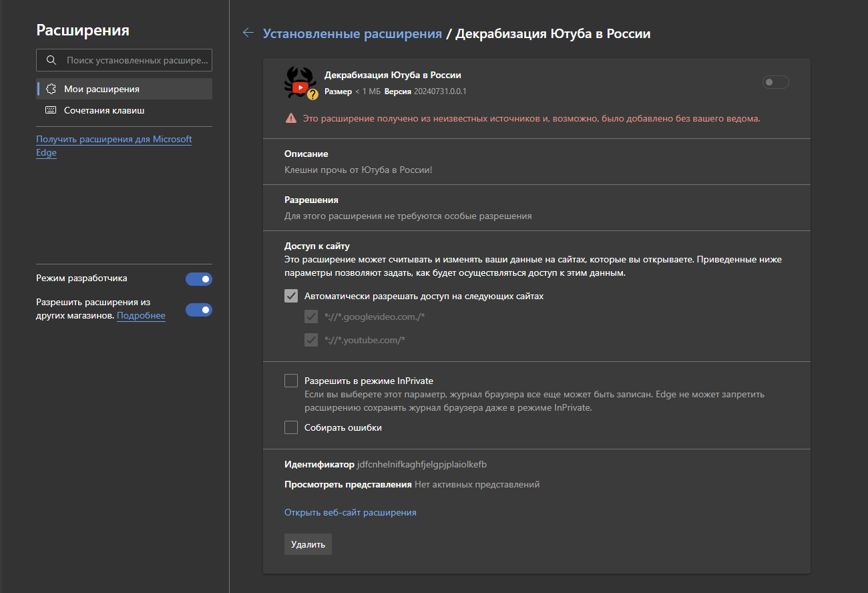Click the puzzle piece icon for My extensions
868x593 pixels.
51,89
